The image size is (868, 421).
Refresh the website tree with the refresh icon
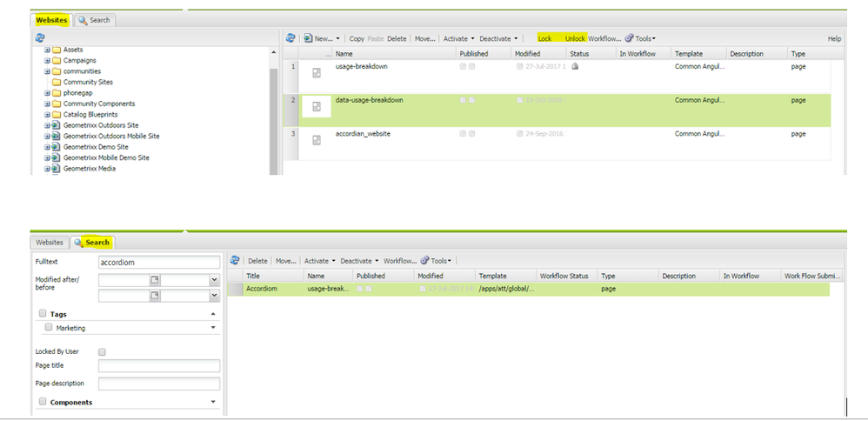pos(40,37)
